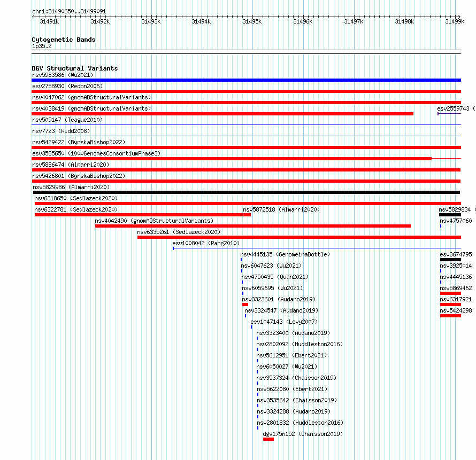Select the nsv6317921 variant label
The height and width of the screenshot is (460, 476).
(456, 299)
